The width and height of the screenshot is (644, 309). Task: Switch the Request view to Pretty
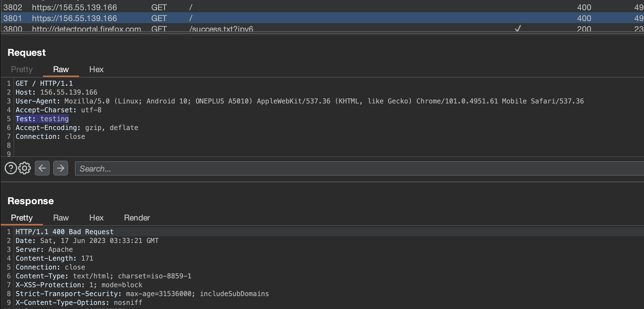tap(21, 69)
